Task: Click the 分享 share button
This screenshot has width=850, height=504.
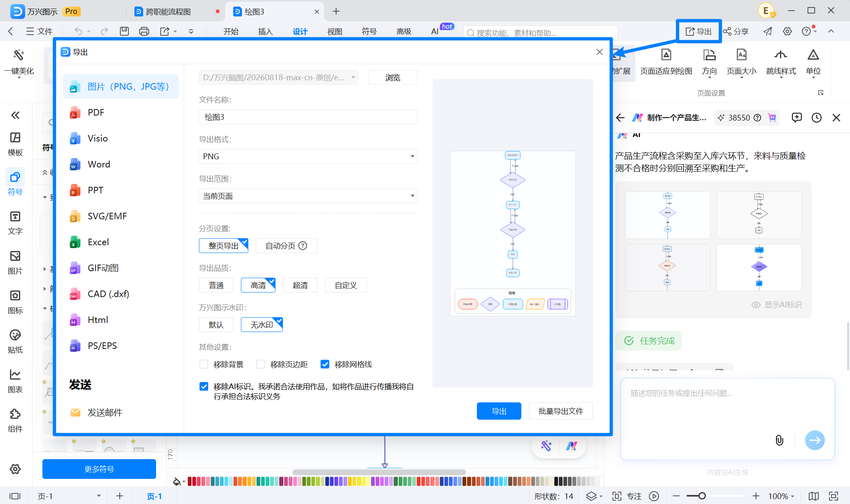Action: click(736, 31)
